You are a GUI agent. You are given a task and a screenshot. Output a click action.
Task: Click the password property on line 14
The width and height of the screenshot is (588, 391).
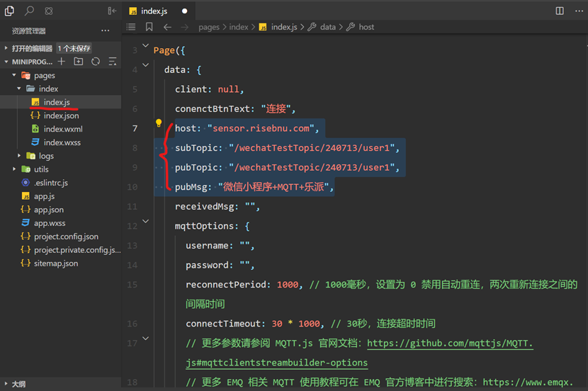click(x=207, y=265)
